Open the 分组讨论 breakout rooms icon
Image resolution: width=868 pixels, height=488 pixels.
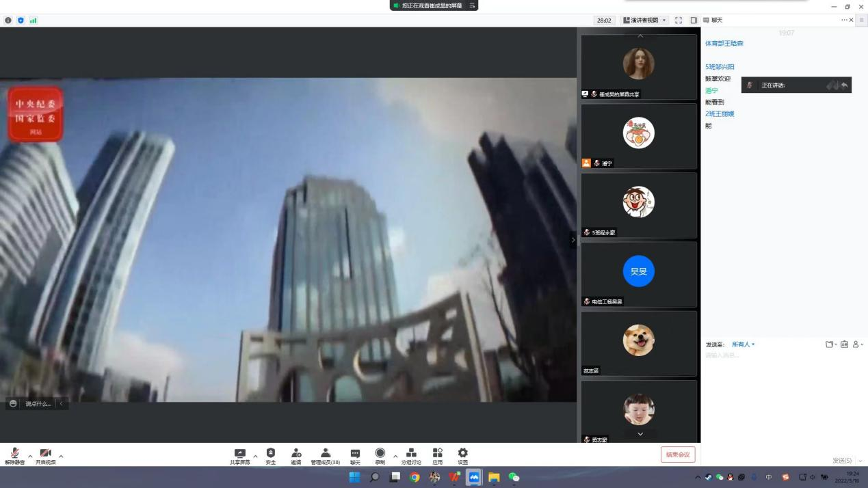(x=411, y=456)
